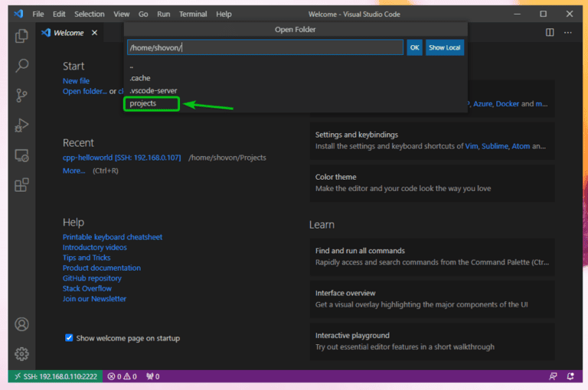Click OK in Open Folder dialog
Screen dimensions: 588x390
tap(414, 47)
